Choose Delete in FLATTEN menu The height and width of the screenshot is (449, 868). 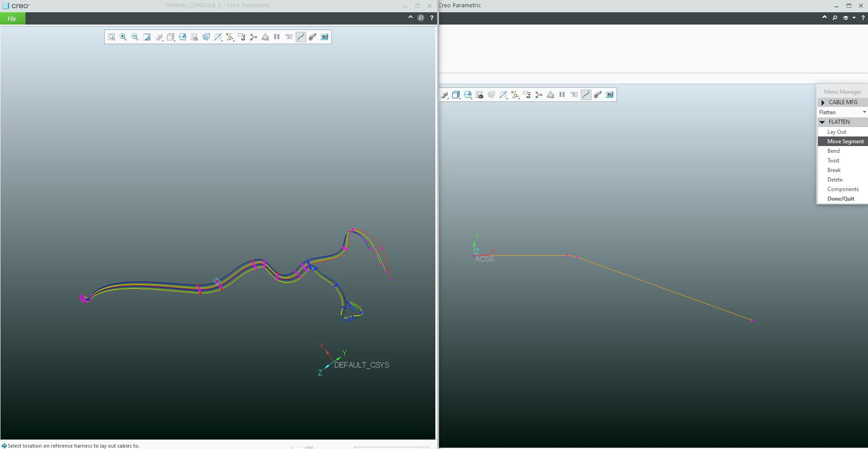843,180
